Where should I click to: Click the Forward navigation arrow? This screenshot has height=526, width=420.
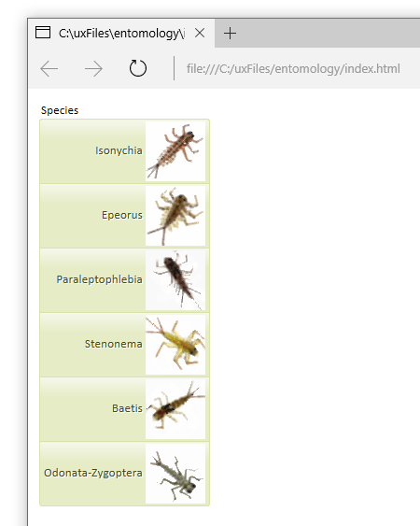[x=93, y=69]
